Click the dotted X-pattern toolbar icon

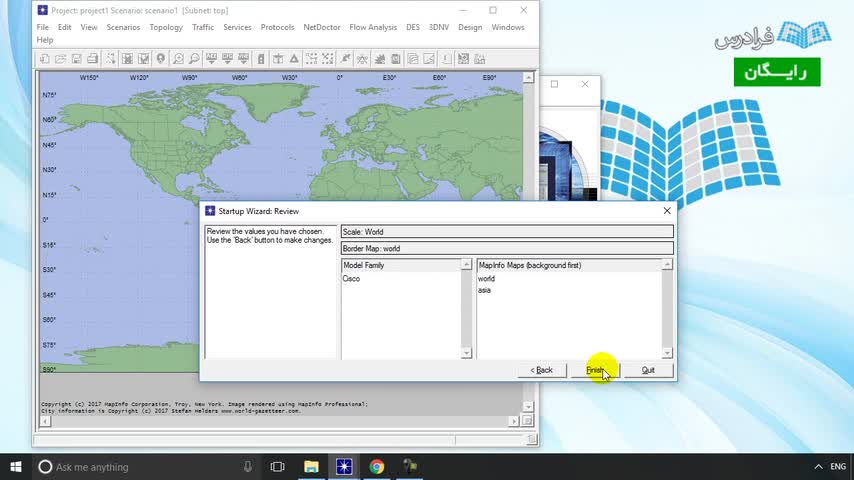click(x=328, y=59)
